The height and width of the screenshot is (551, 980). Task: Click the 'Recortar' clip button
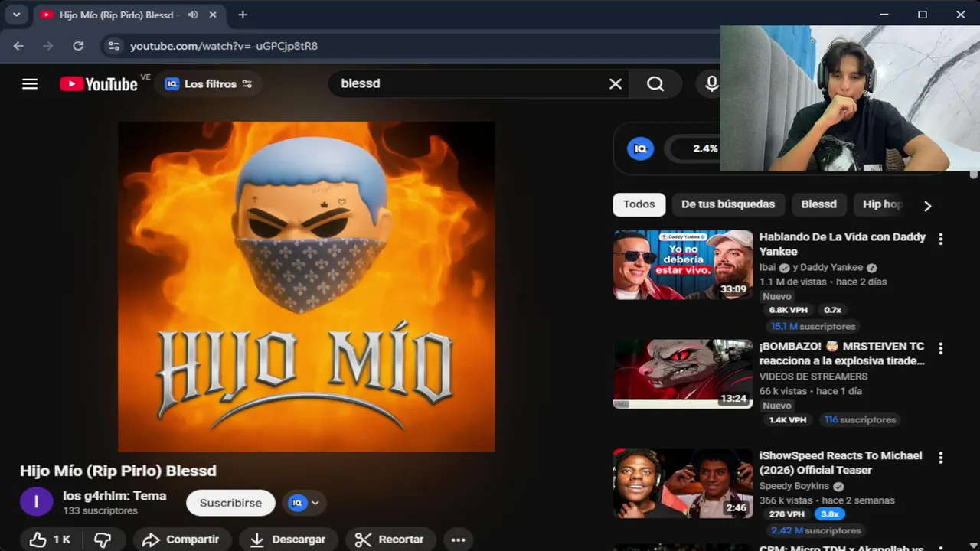pos(390,540)
